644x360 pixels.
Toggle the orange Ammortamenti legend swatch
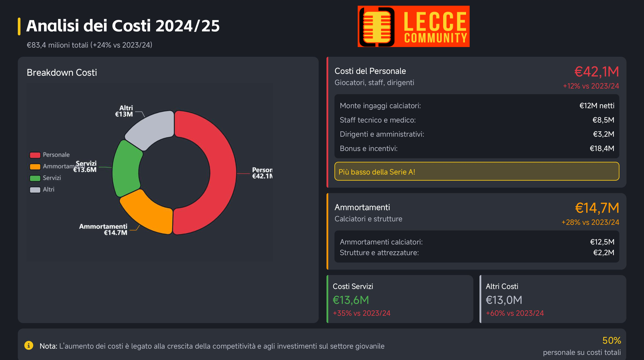pyautogui.click(x=35, y=166)
